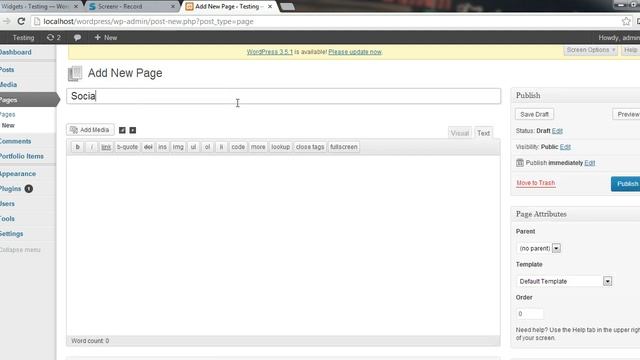Edit the Publish immediately schedule
The image size is (640, 360).
point(589,163)
